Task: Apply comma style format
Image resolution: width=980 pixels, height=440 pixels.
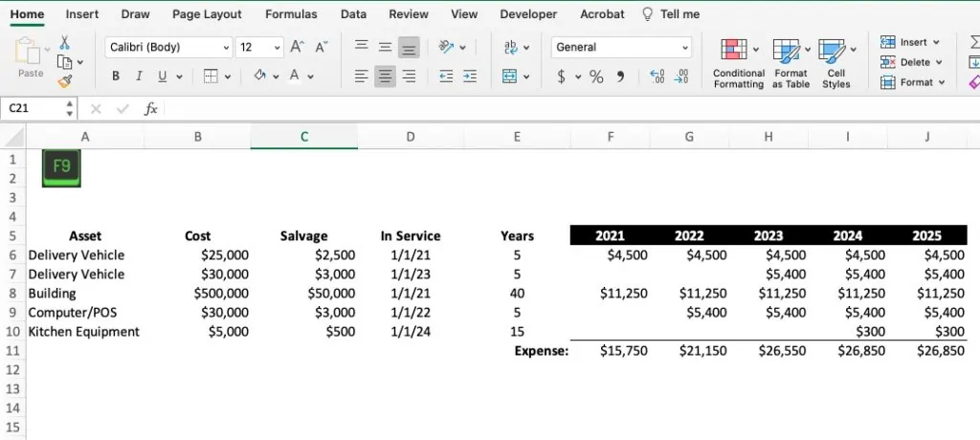Action: pos(620,77)
